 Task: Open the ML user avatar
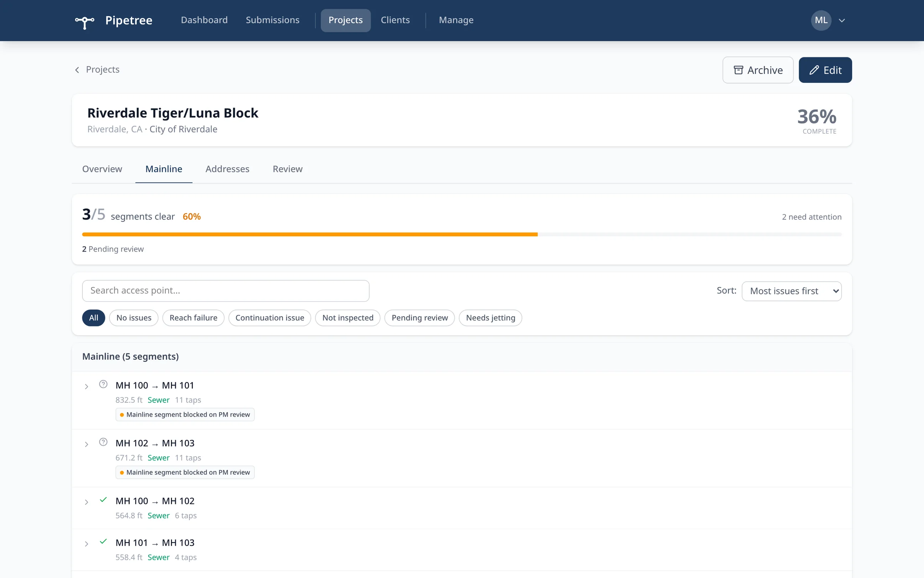pyautogui.click(x=821, y=20)
